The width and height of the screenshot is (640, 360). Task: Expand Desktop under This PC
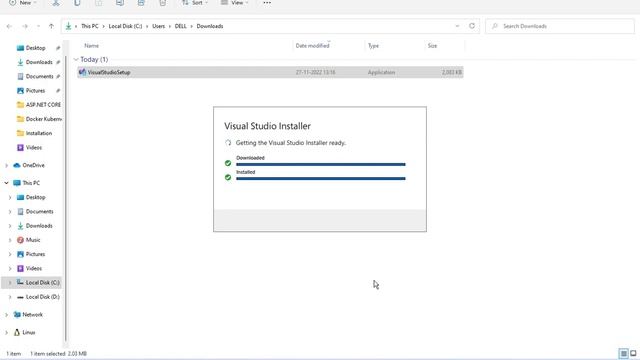(10, 198)
